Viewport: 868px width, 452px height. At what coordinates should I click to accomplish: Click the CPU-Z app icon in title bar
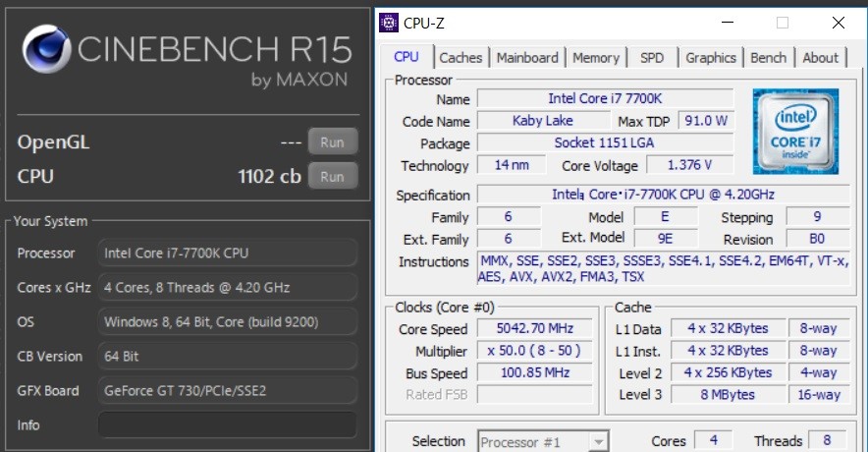389,23
